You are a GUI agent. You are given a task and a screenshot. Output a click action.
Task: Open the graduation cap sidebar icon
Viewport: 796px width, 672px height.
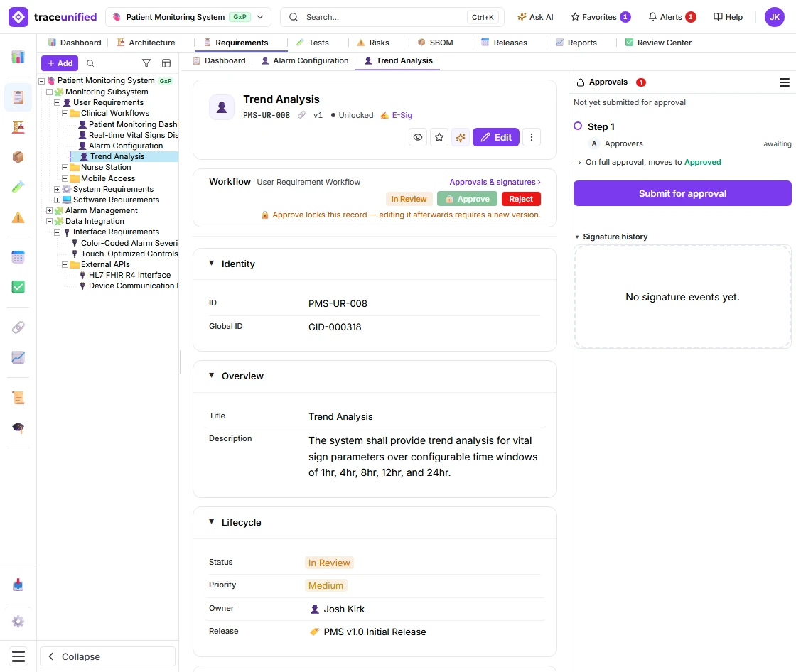click(18, 428)
